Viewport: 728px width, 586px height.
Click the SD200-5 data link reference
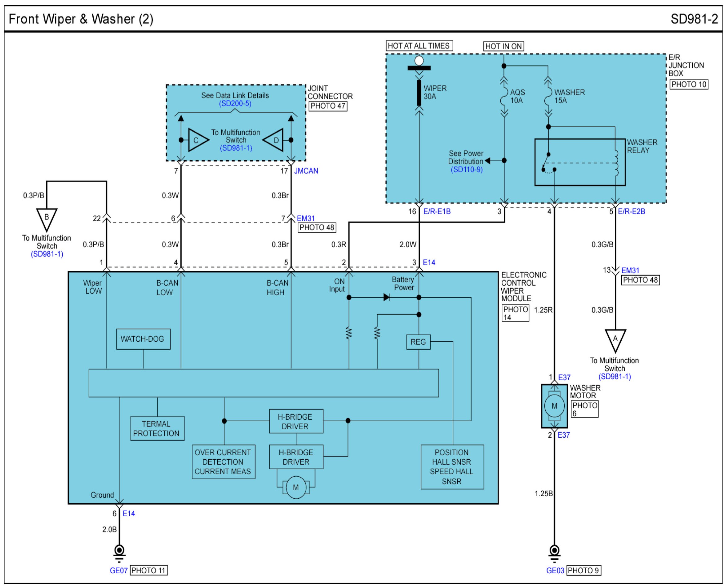click(x=235, y=103)
